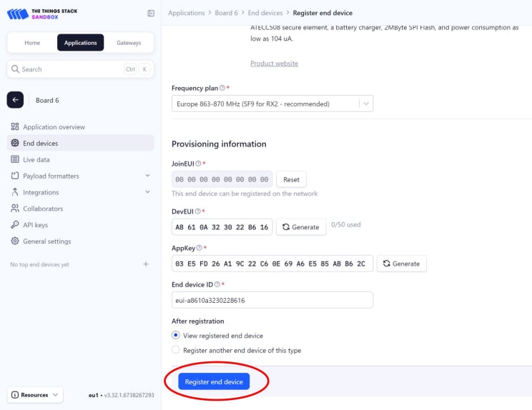Image resolution: width=532 pixels, height=410 pixels.
Task: Click the eu1 version text
Action: pos(121,395)
